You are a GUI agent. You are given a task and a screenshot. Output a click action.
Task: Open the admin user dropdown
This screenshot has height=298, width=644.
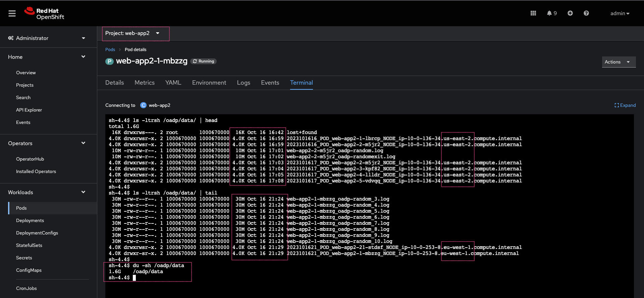[620, 13]
